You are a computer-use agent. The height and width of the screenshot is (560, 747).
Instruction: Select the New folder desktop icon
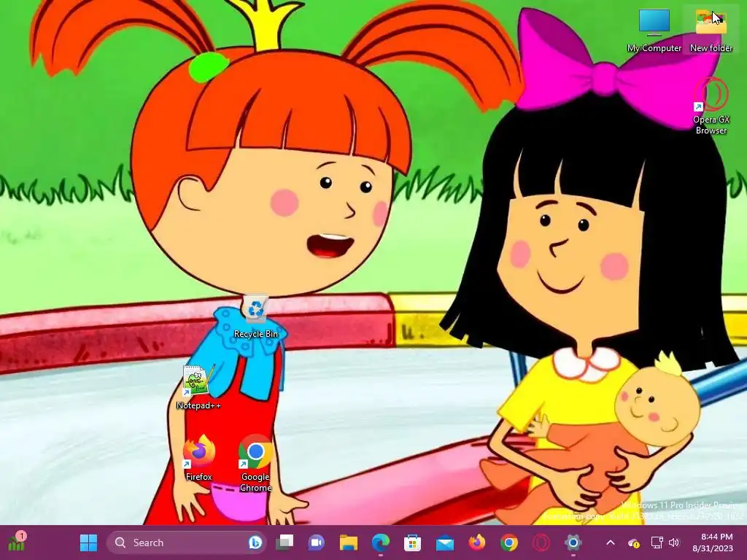pos(711,31)
